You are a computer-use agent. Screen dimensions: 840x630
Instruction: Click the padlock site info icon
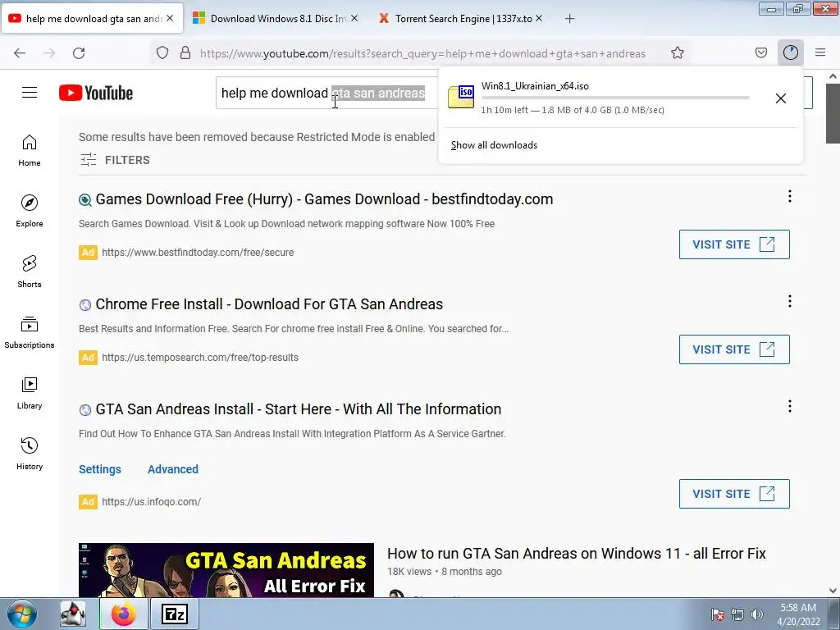pyautogui.click(x=185, y=52)
